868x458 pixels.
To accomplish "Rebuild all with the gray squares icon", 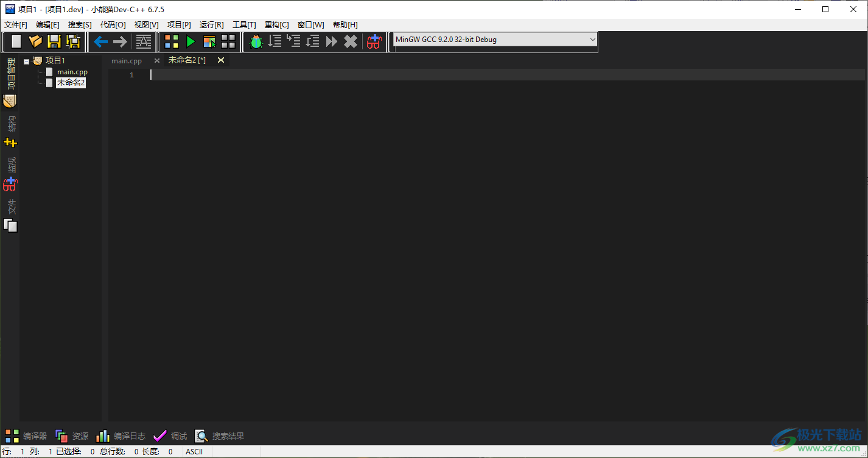I will [228, 41].
